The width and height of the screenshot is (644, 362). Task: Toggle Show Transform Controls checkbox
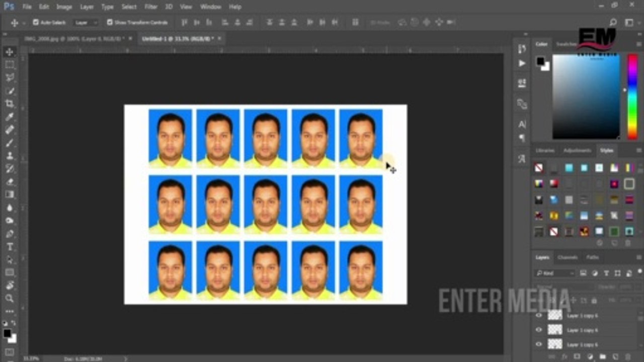point(110,23)
